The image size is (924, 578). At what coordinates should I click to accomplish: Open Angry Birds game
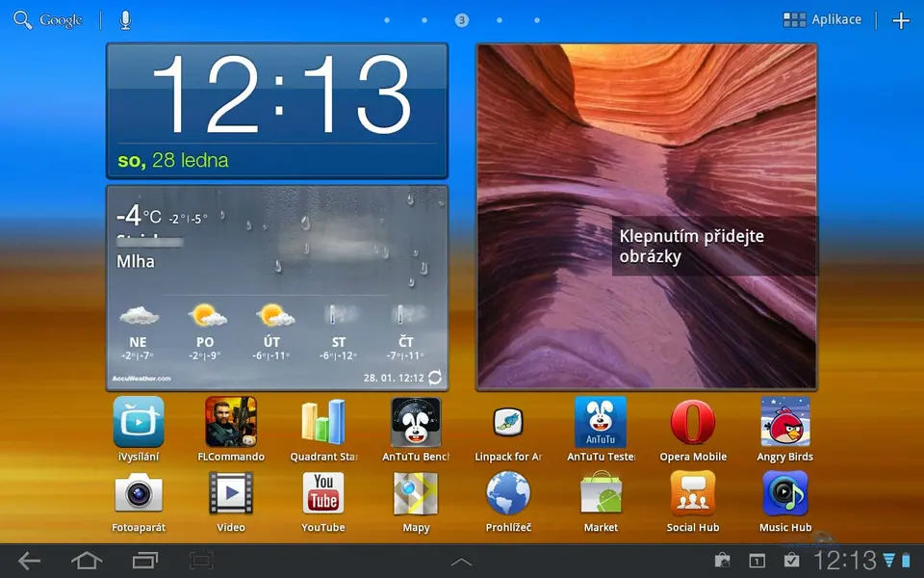coord(785,424)
